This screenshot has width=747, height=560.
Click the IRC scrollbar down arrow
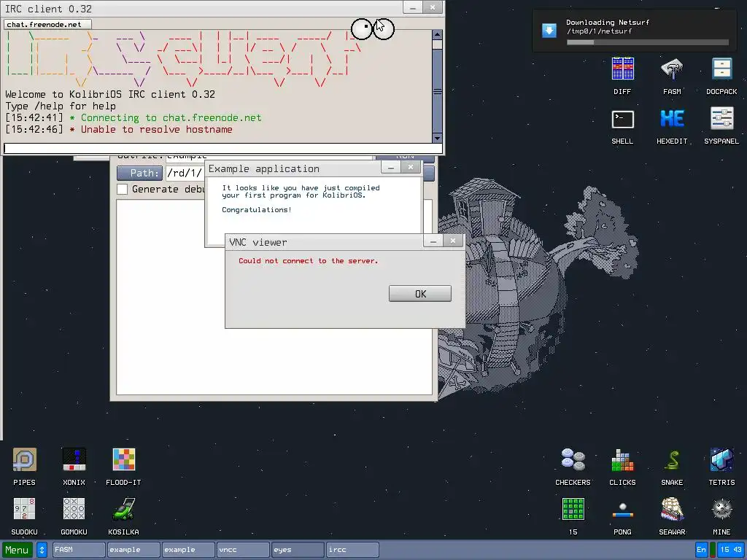pos(437,138)
